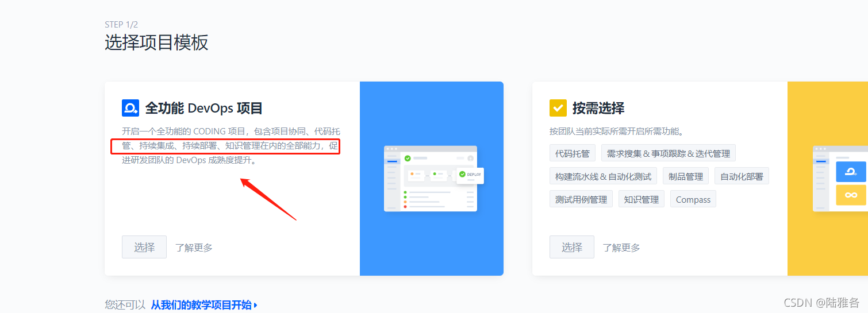Click the 选择项目模板 page heading
The width and height of the screenshot is (868, 313).
(156, 42)
